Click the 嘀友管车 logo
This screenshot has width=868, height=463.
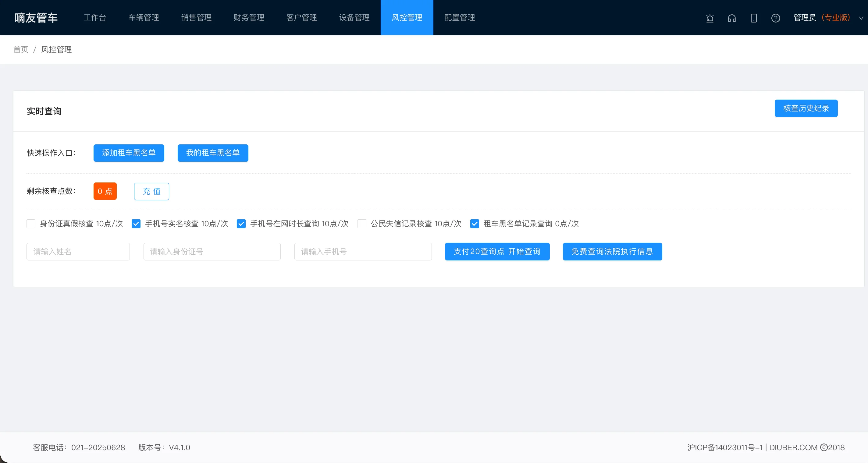[36, 17]
